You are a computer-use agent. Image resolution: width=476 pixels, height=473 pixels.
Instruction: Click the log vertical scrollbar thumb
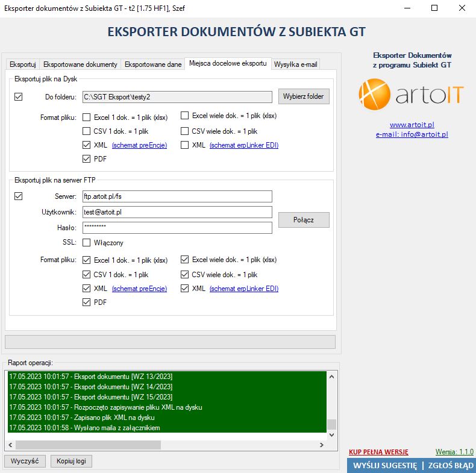(331, 424)
